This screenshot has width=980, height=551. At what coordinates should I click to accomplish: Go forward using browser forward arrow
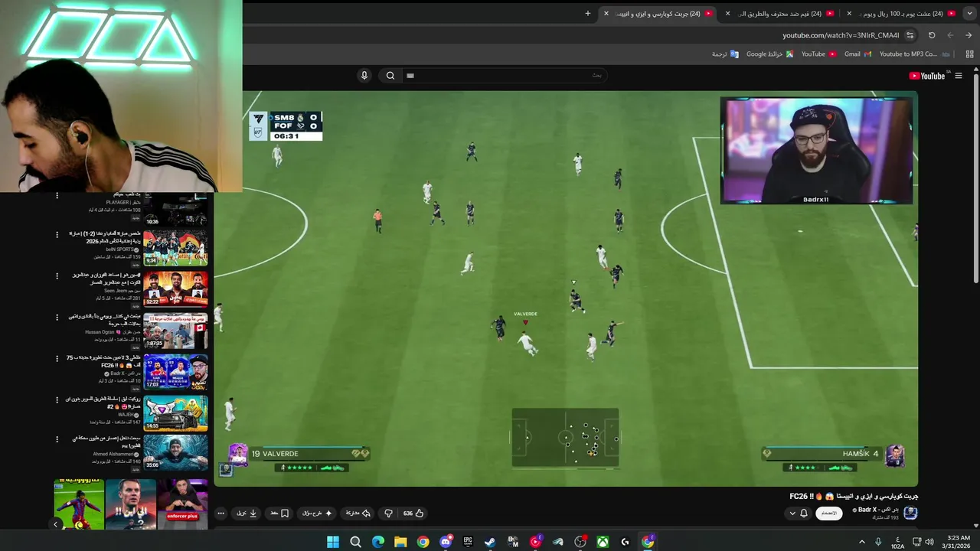pyautogui.click(x=950, y=35)
